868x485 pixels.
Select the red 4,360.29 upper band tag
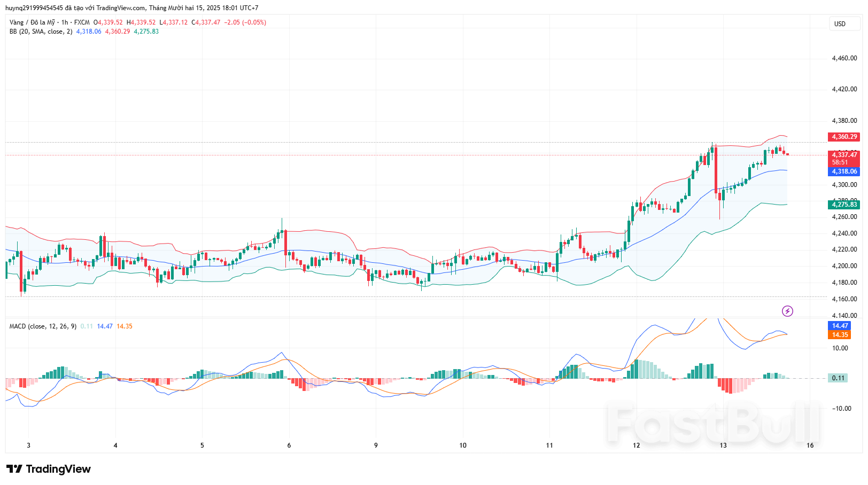[844, 137]
